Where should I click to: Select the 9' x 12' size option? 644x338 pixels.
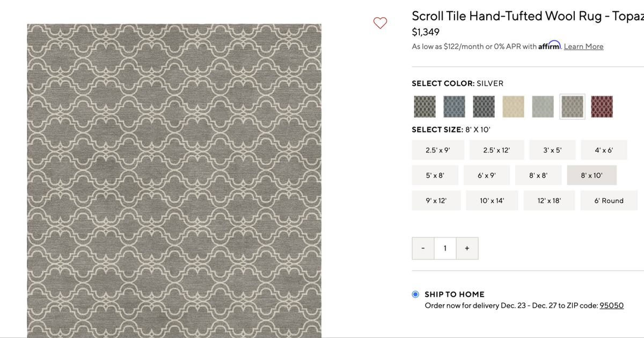(436, 200)
